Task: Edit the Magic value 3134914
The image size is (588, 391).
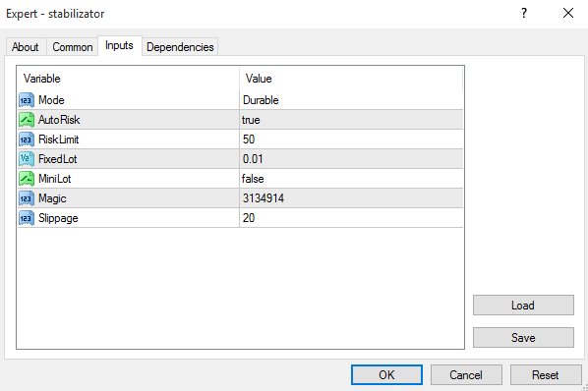Action: [351, 198]
